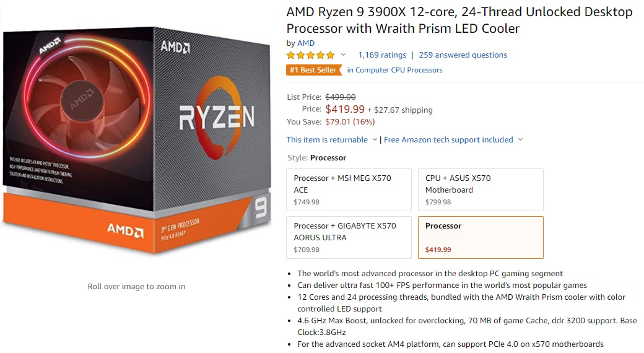Expand the star rating breakdown chevron

click(344, 55)
